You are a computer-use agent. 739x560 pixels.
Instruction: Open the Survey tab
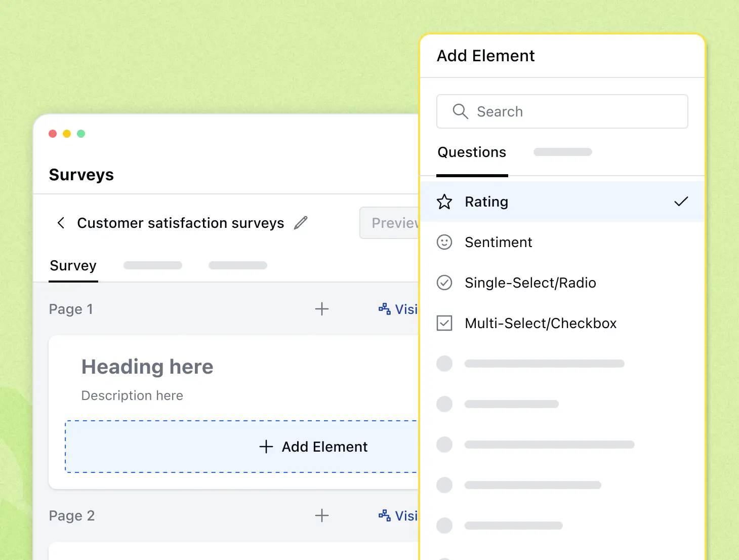[73, 266]
